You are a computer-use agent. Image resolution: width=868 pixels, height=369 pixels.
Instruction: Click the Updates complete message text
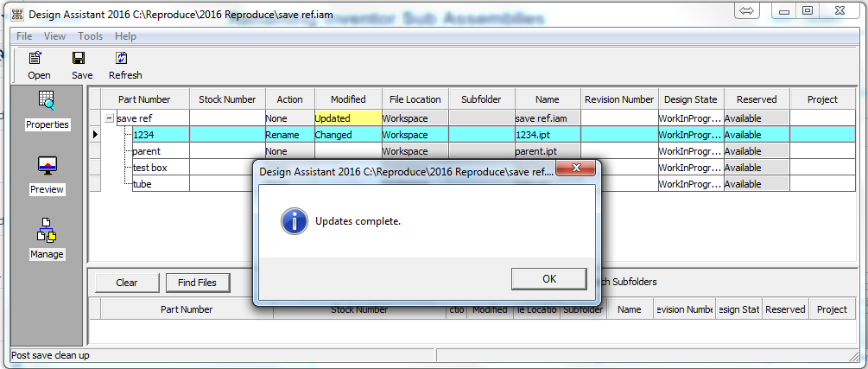(x=358, y=221)
